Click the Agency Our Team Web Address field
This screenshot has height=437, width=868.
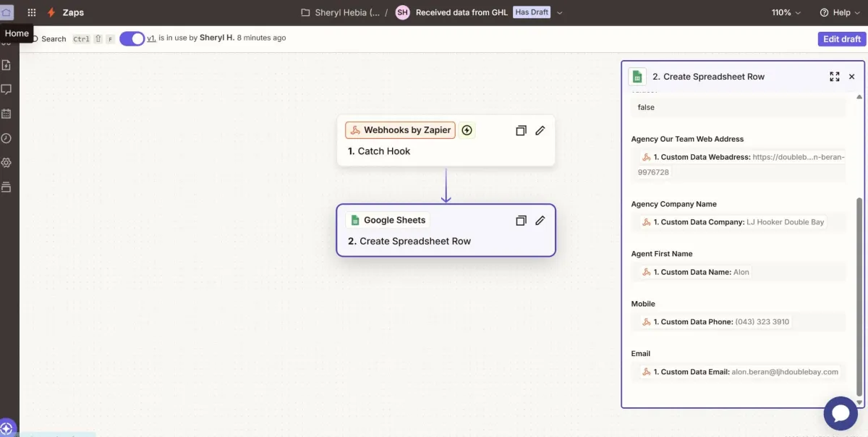pyautogui.click(x=738, y=165)
